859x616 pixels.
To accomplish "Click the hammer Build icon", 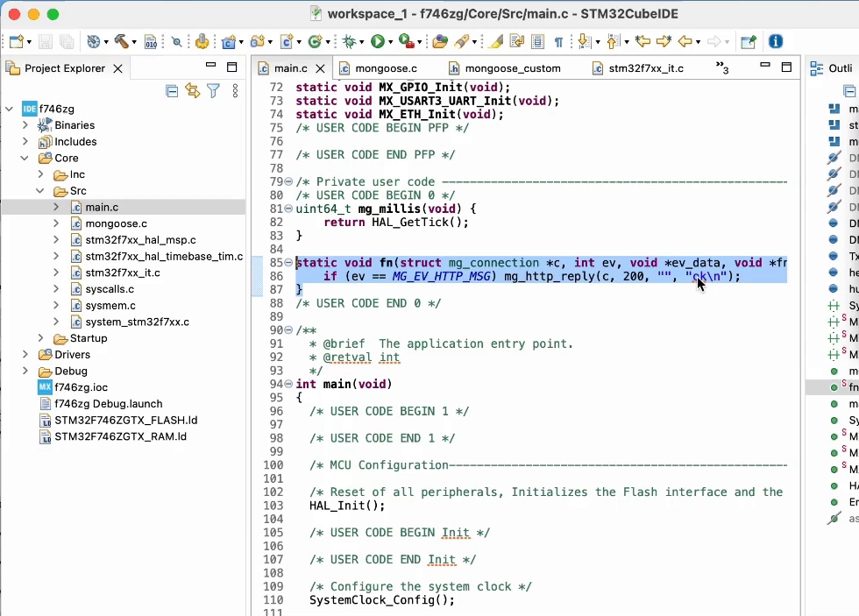I will tap(123, 41).
